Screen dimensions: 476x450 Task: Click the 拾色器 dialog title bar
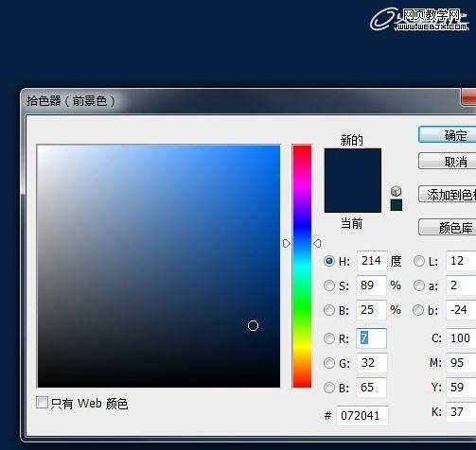coord(239,101)
